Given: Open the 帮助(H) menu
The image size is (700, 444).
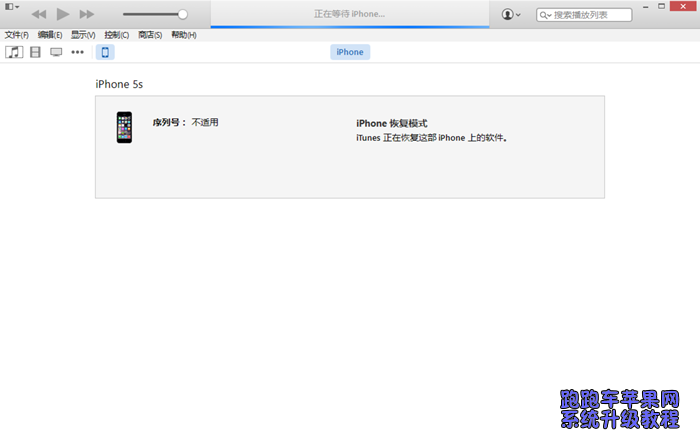Looking at the screenshot, I should (x=184, y=35).
